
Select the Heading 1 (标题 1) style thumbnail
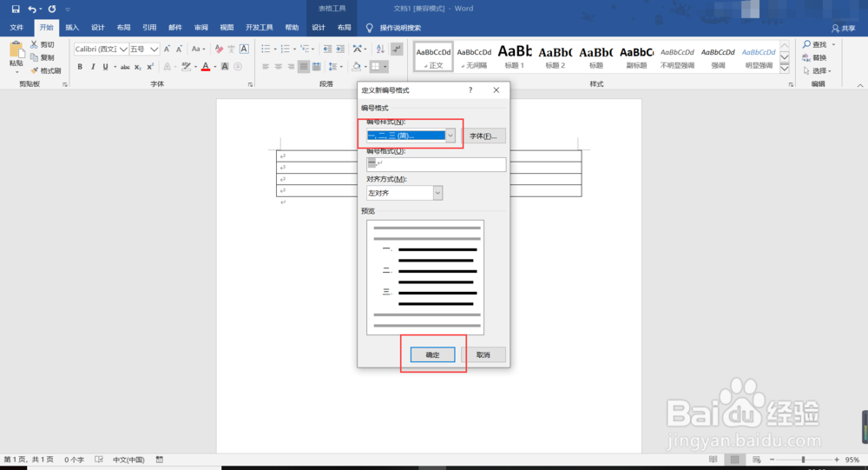pyautogui.click(x=514, y=56)
